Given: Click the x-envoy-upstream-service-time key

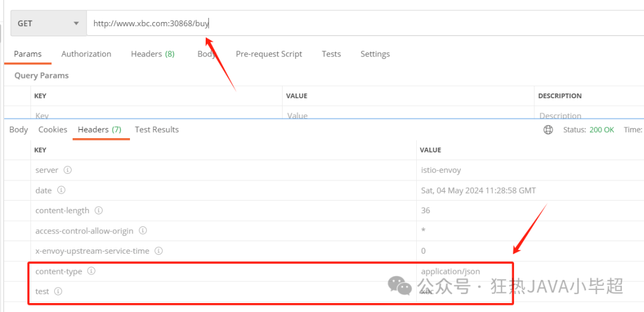Looking at the screenshot, I should click(x=92, y=251).
